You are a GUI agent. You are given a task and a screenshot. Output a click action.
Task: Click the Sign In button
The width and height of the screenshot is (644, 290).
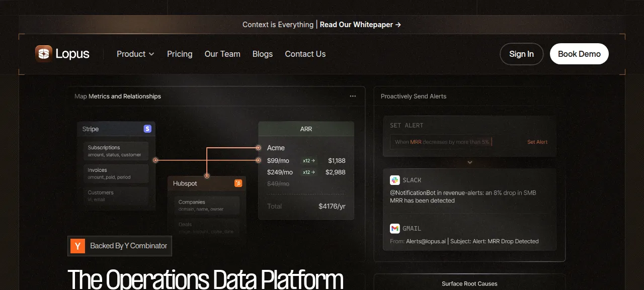tap(521, 54)
